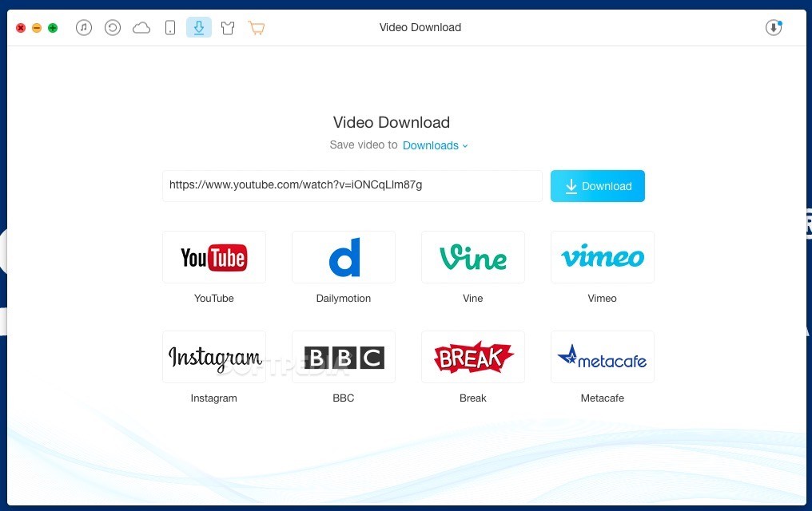Click the Vine text label
The width and height of the screenshot is (812, 511).
pos(473,299)
